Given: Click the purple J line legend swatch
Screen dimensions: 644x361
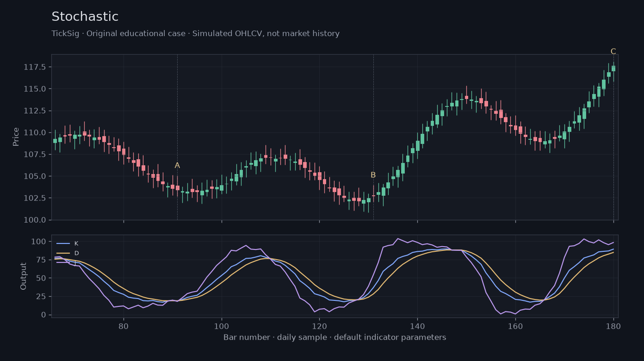Looking at the screenshot, I should coord(63,262).
